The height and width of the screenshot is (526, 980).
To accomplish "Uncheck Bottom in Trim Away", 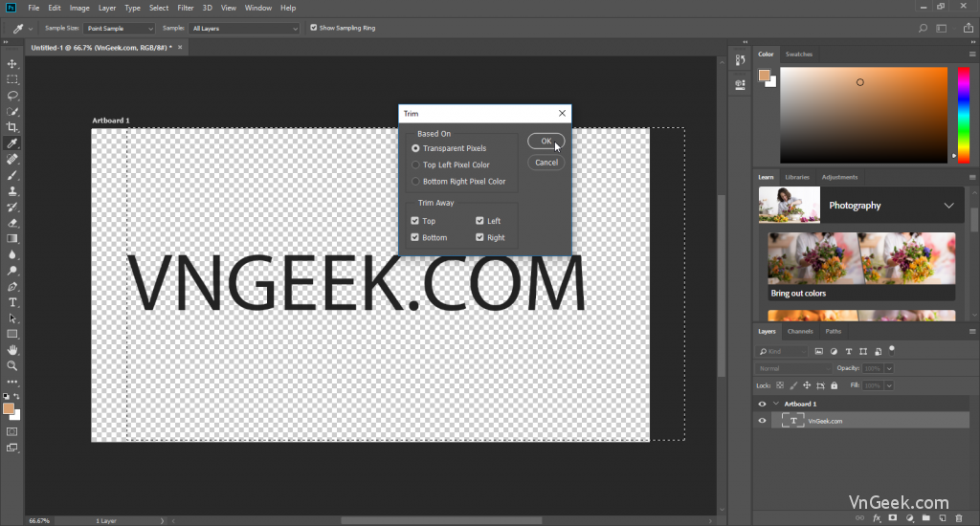I will point(415,237).
